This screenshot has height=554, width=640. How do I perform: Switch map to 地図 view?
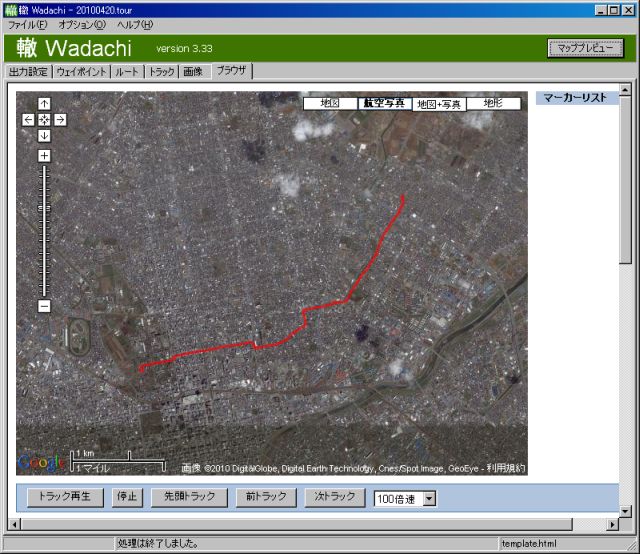[330, 103]
